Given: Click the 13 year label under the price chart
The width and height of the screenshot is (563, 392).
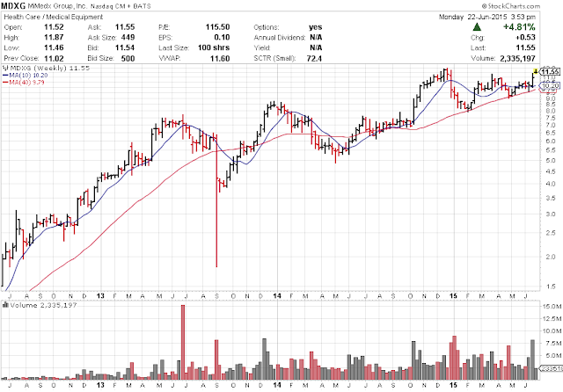Looking at the screenshot, I should point(100,296).
